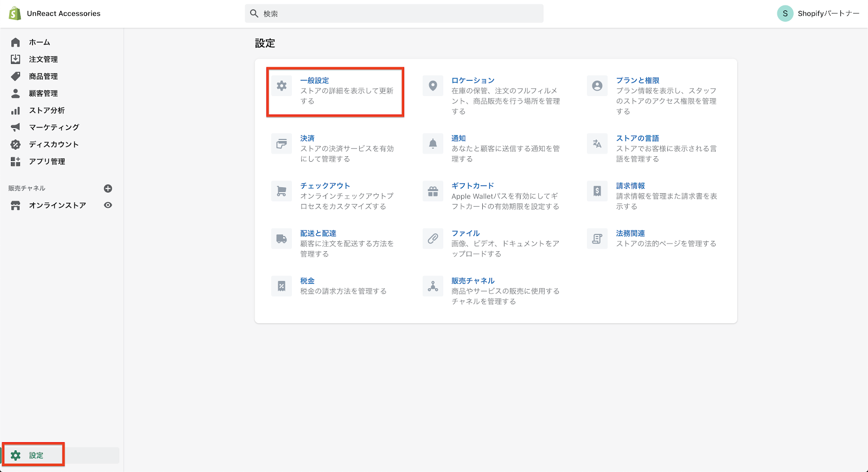Click the translation icon for ストアの言語
The width and height of the screenshot is (868, 472).
[597, 144]
